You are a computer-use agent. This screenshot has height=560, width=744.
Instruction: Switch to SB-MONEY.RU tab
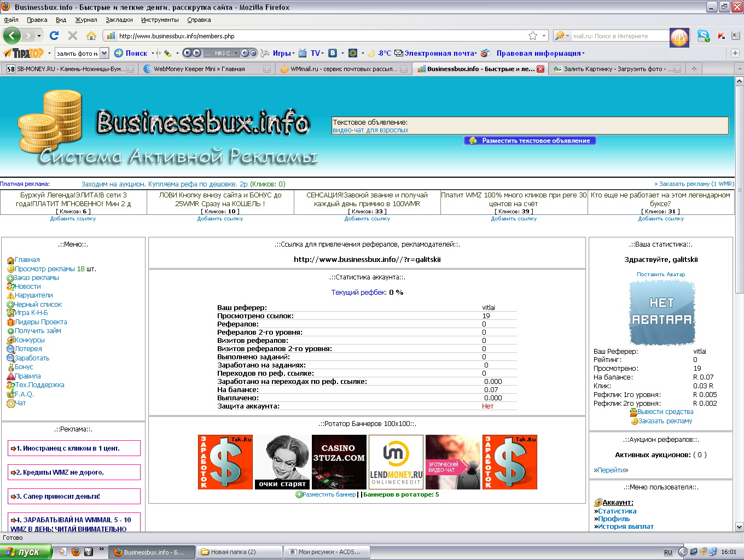(69, 69)
